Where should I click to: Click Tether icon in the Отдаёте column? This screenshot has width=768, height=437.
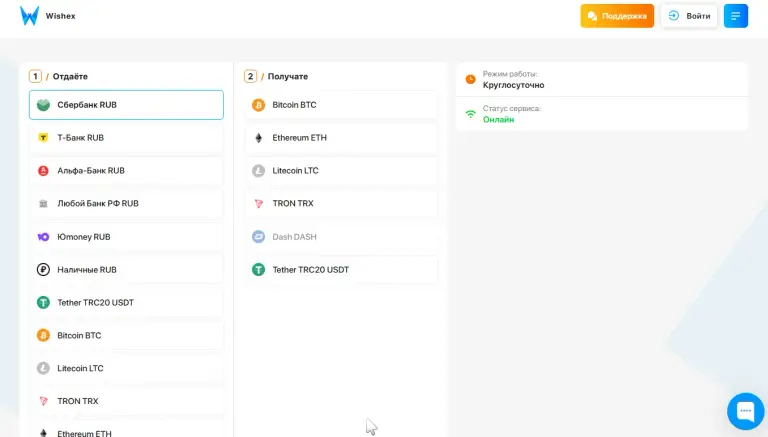(43, 302)
